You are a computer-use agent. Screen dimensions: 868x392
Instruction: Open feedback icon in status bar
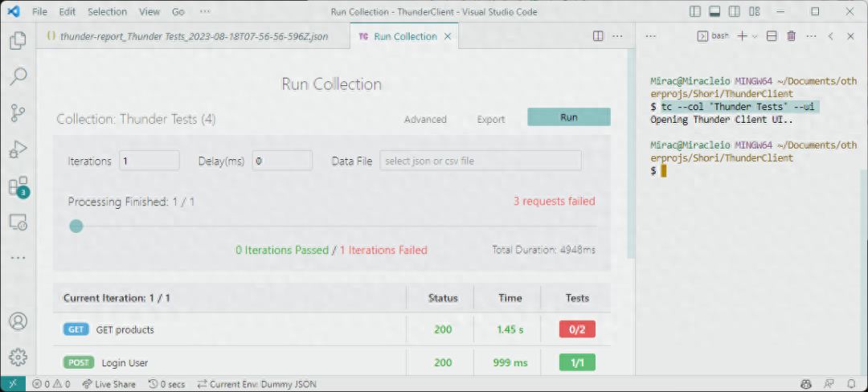(829, 384)
